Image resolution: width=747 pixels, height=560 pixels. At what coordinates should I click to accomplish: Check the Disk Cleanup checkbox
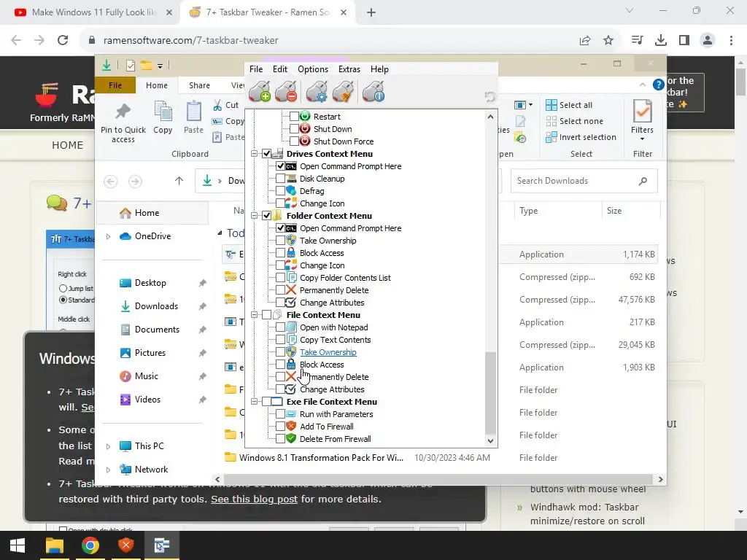pos(280,179)
